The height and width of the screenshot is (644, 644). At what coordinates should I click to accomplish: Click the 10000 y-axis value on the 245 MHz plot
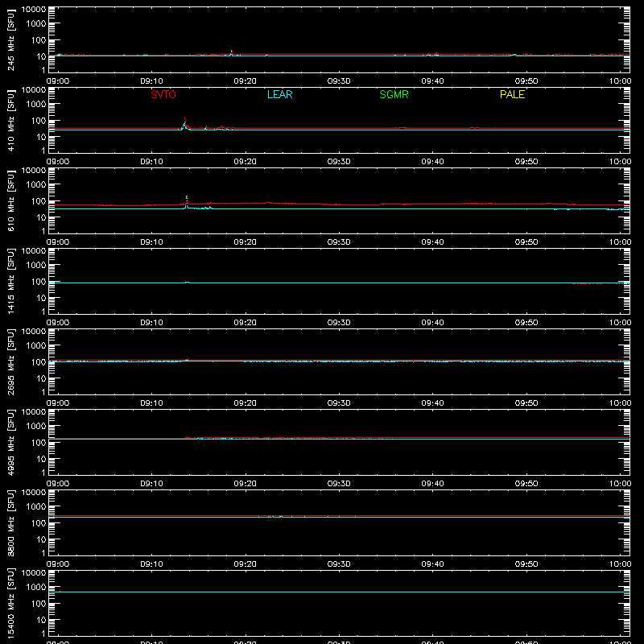[x=34, y=10]
